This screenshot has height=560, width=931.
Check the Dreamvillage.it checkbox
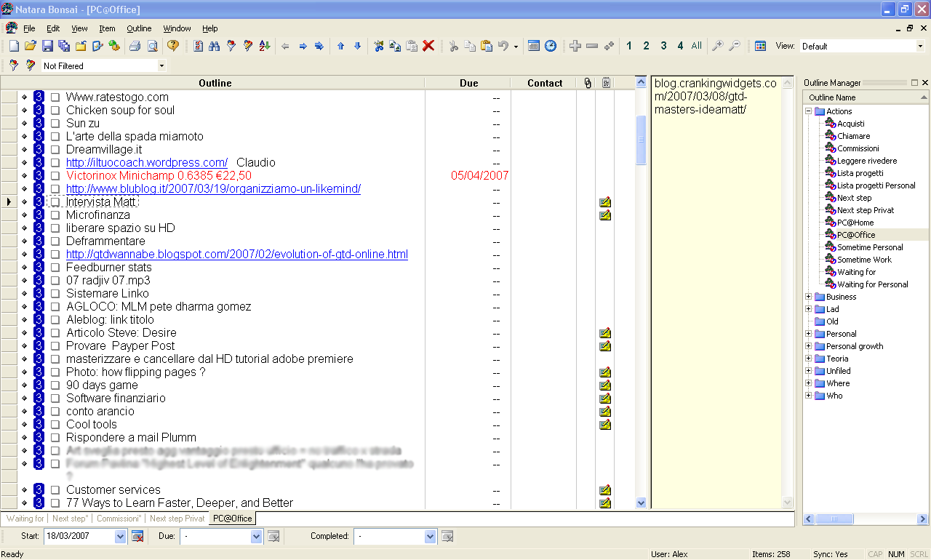pos(55,150)
